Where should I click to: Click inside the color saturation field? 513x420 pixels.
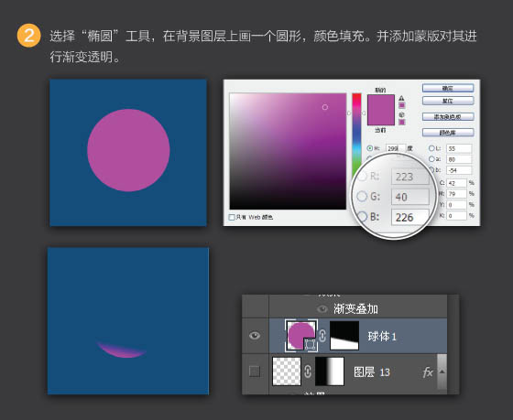click(288, 151)
